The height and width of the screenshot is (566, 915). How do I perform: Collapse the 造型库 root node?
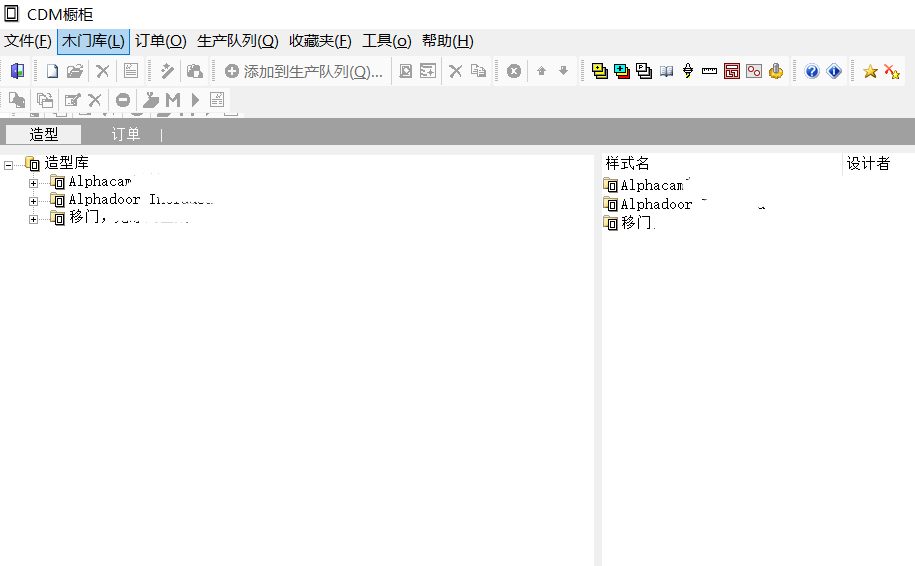coord(8,165)
